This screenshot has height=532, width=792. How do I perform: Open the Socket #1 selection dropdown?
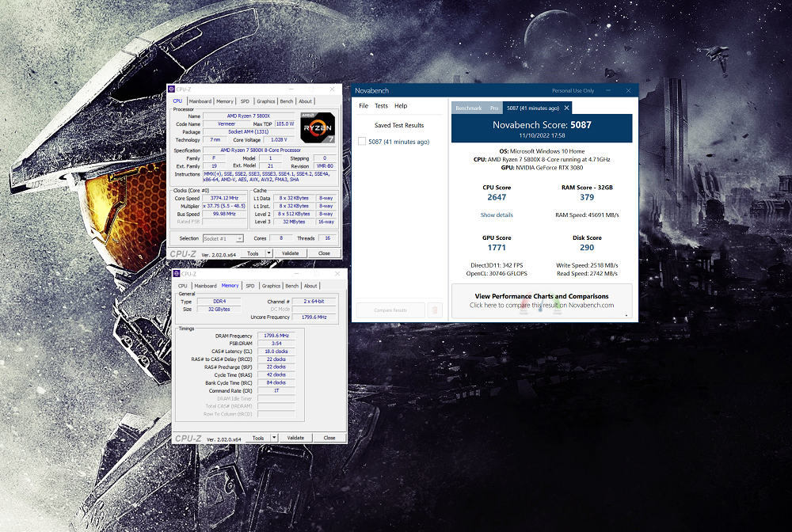click(223, 238)
